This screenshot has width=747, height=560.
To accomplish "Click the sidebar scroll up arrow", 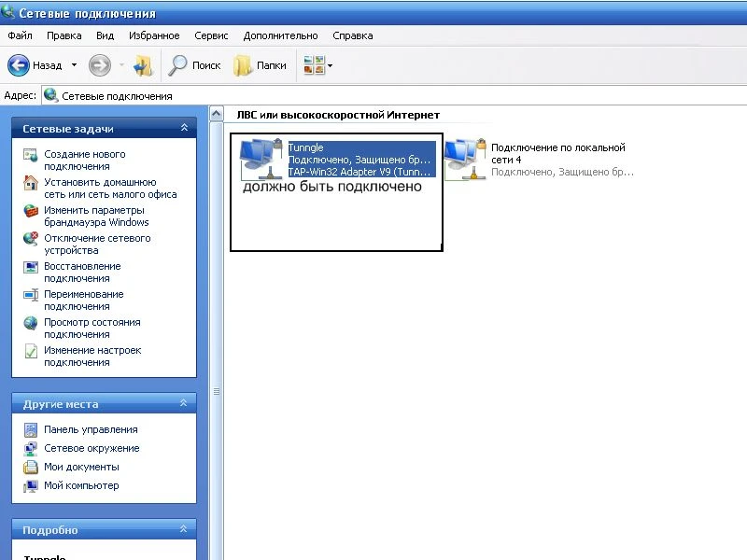I will click(x=217, y=114).
